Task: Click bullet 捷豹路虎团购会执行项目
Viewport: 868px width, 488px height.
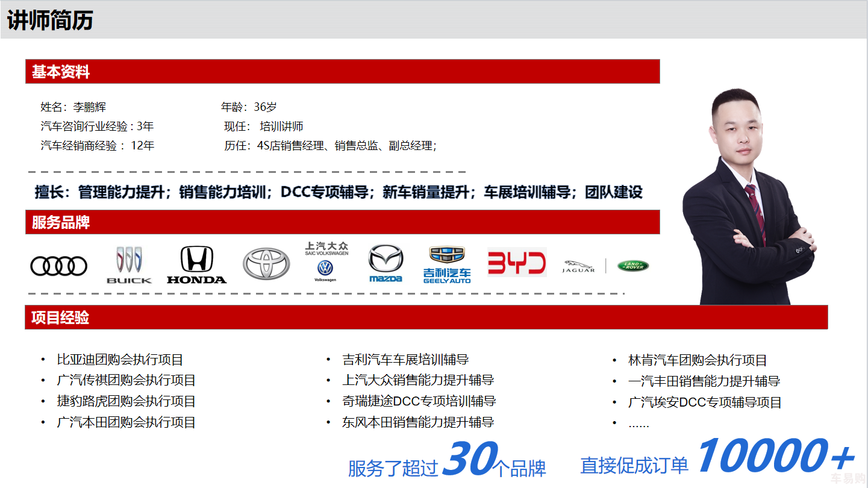Action: point(126,401)
